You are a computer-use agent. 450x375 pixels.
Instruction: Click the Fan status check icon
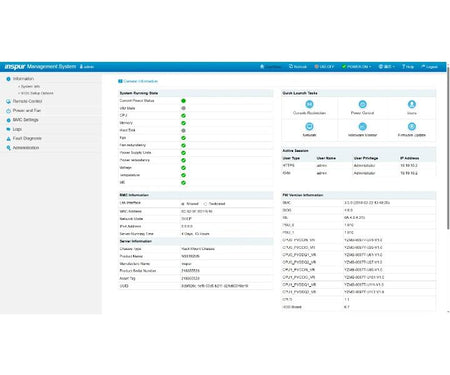tap(183, 138)
